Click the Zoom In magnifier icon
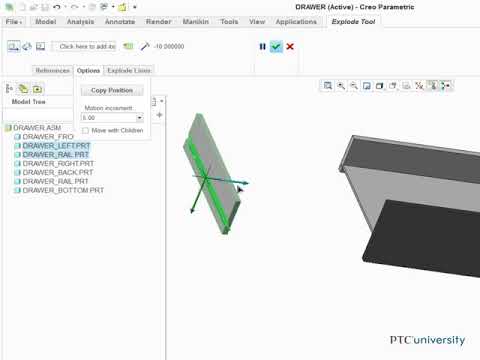 pyautogui.click(x=341, y=86)
